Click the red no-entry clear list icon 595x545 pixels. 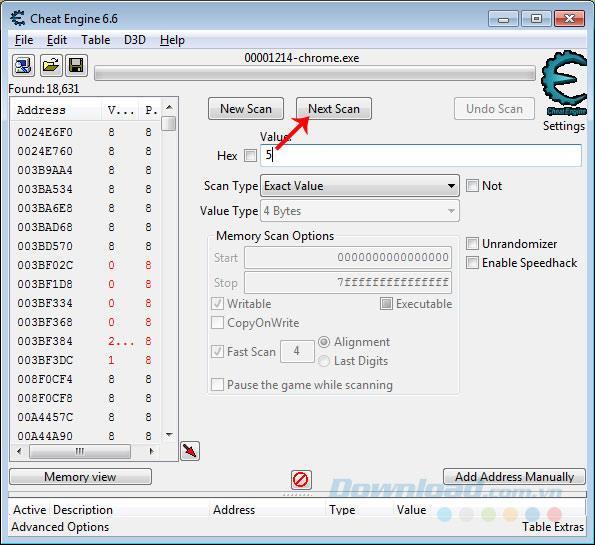[301, 480]
